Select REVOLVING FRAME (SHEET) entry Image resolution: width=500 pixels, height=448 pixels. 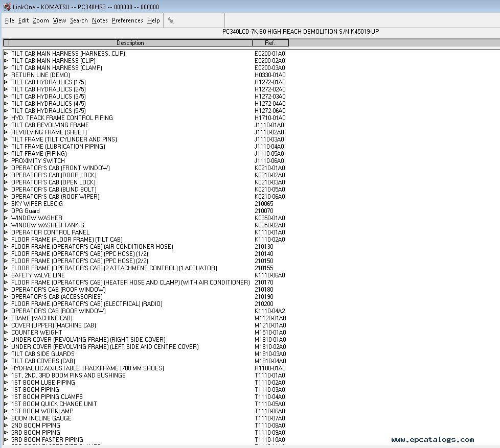(49, 132)
